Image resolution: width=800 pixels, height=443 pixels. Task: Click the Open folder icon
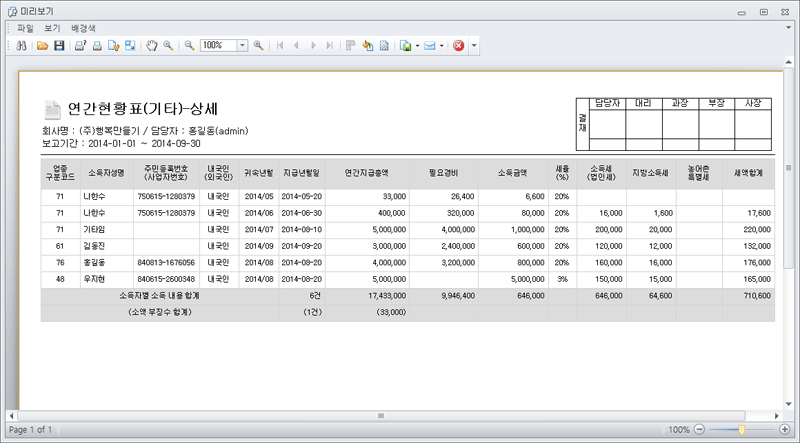(x=42, y=46)
